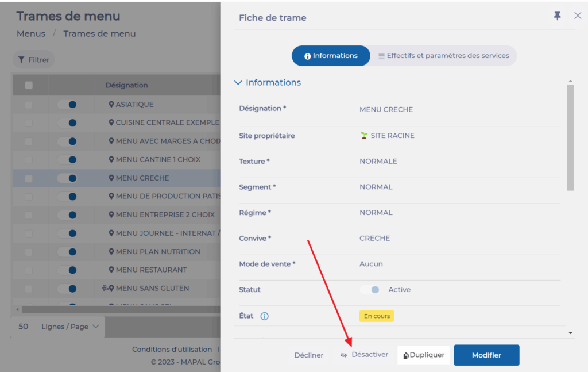Select the Informations tab
This screenshot has height=372, width=588.
click(x=331, y=56)
